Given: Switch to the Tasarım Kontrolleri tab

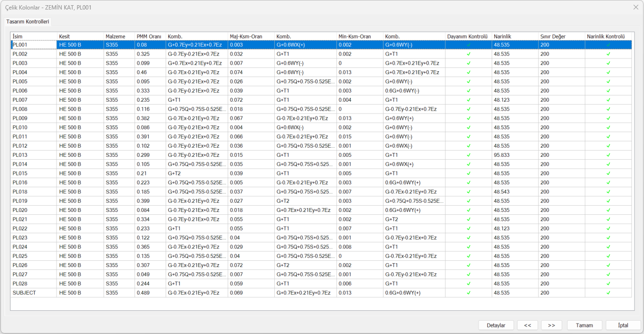Looking at the screenshot, I should click(28, 22).
